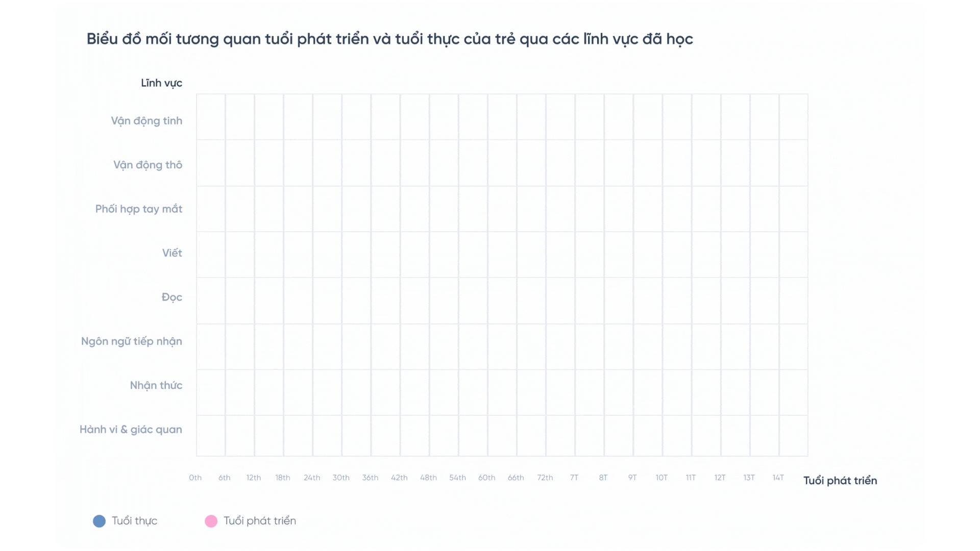Click the Ngôn ngữ tiếp nhận label
Viewport: 980px width, 551px height.
point(131,341)
